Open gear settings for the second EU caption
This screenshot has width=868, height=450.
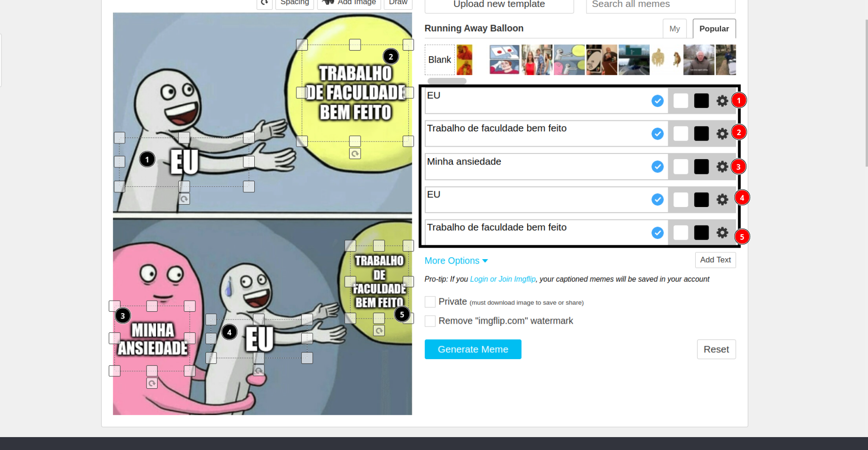[721, 200]
